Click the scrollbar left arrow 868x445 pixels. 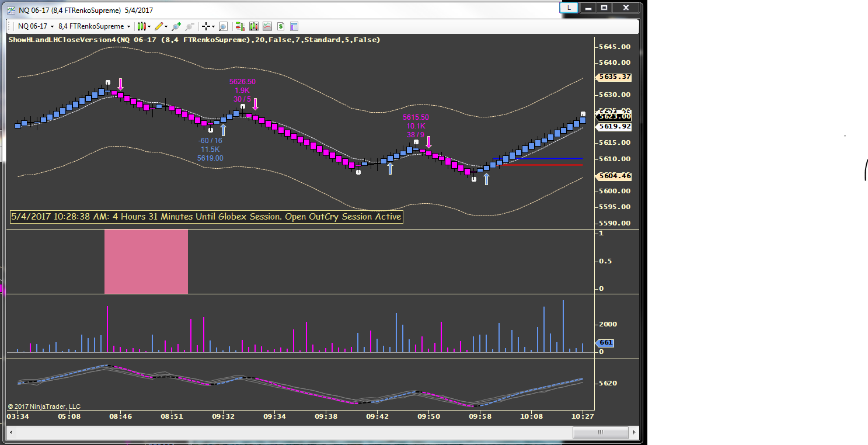click(12, 433)
